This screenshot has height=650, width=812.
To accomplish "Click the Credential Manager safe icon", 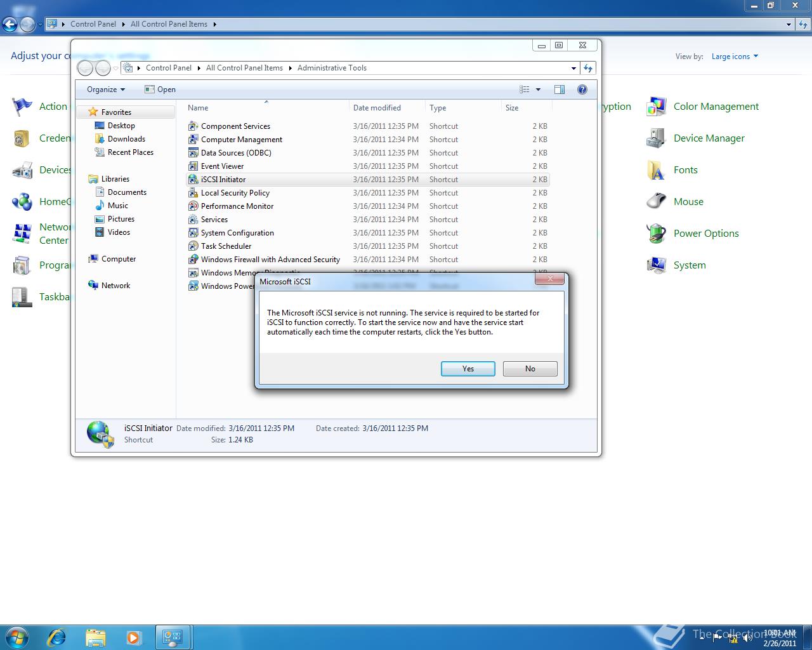I will click(x=22, y=138).
